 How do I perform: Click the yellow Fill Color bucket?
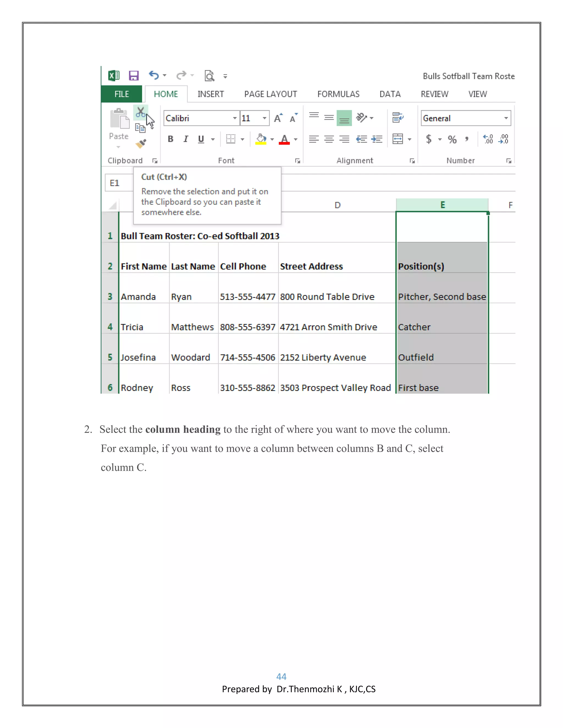tap(261, 139)
